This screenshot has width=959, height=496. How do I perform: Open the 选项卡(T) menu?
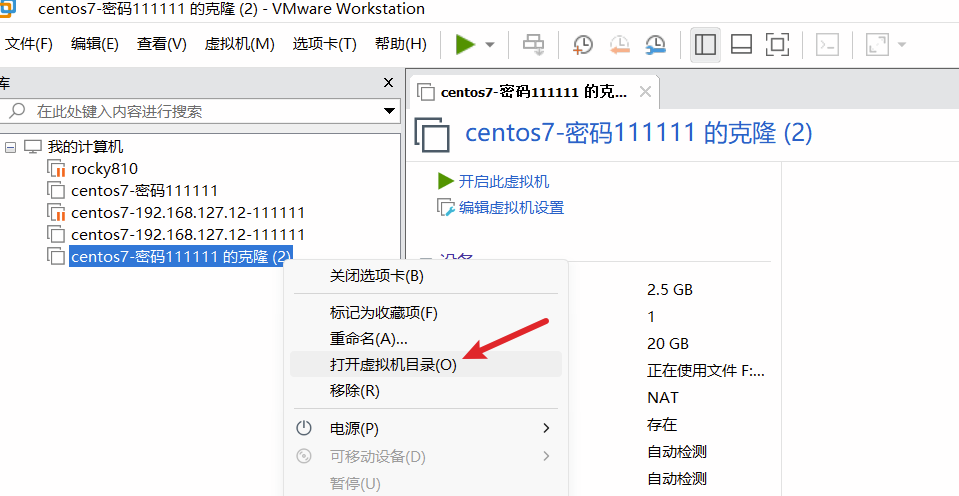click(325, 44)
